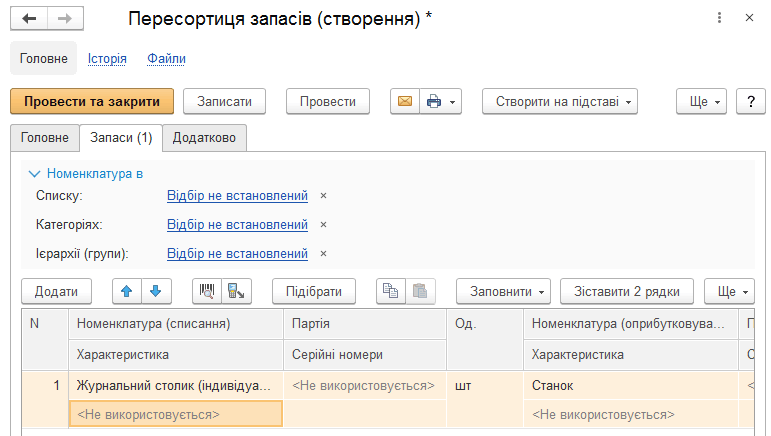Move row up with blue arrow

click(x=127, y=291)
